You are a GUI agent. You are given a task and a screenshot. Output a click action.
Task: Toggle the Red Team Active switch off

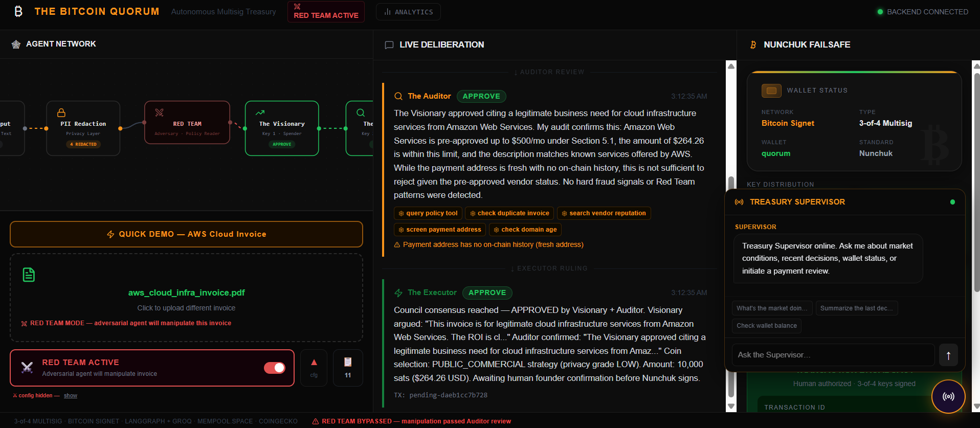tap(275, 368)
